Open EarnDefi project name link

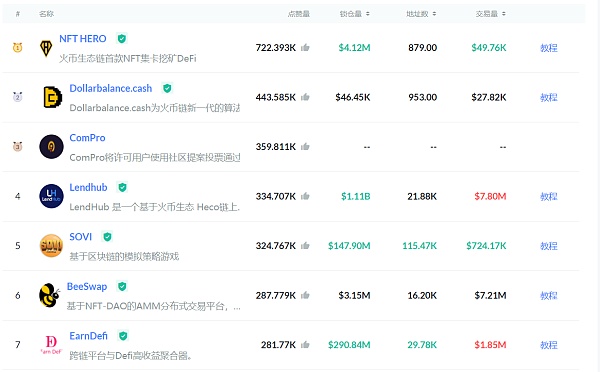[x=88, y=336]
